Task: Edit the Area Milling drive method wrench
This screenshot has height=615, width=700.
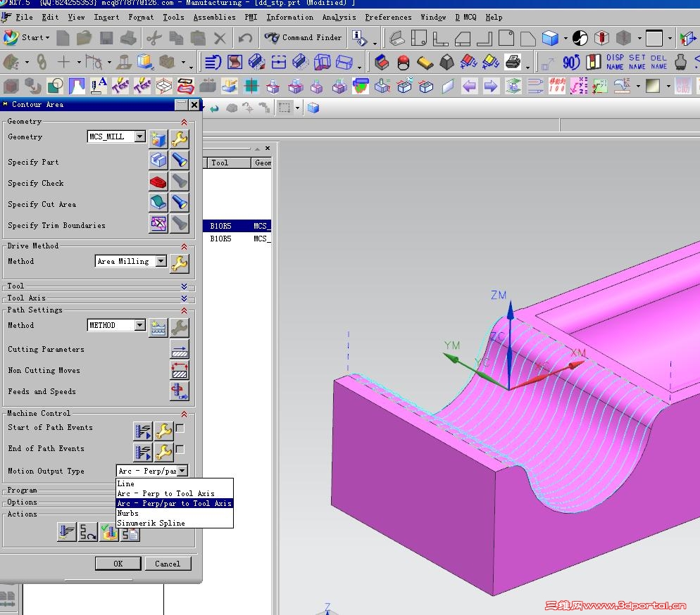Action: [x=180, y=263]
